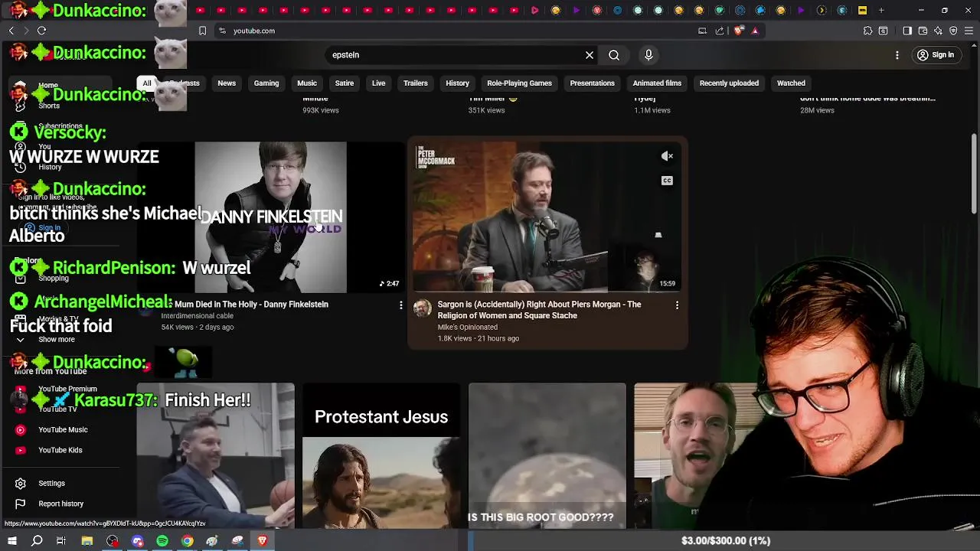Open the Interdimensional cable channel link
The height and width of the screenshot is (551, 980).
click(x=198, y=316)
